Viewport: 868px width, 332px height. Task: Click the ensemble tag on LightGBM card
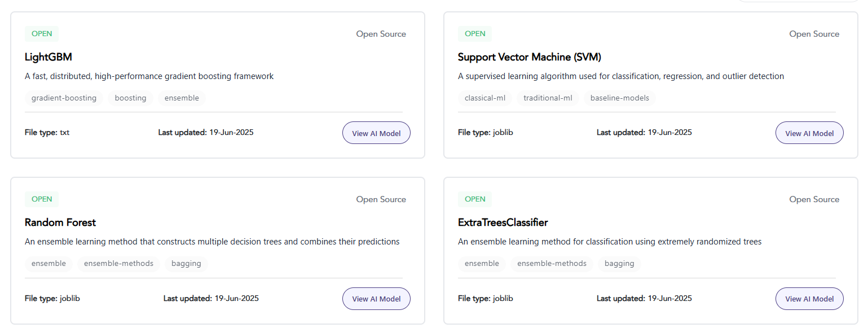tap(182, 98)
